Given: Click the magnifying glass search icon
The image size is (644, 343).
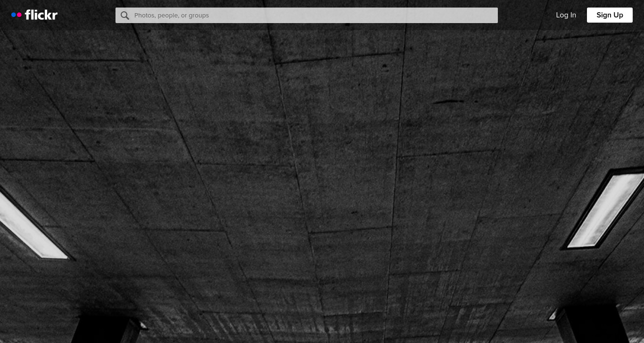Looking at the screenshot, I should point(125,16).
